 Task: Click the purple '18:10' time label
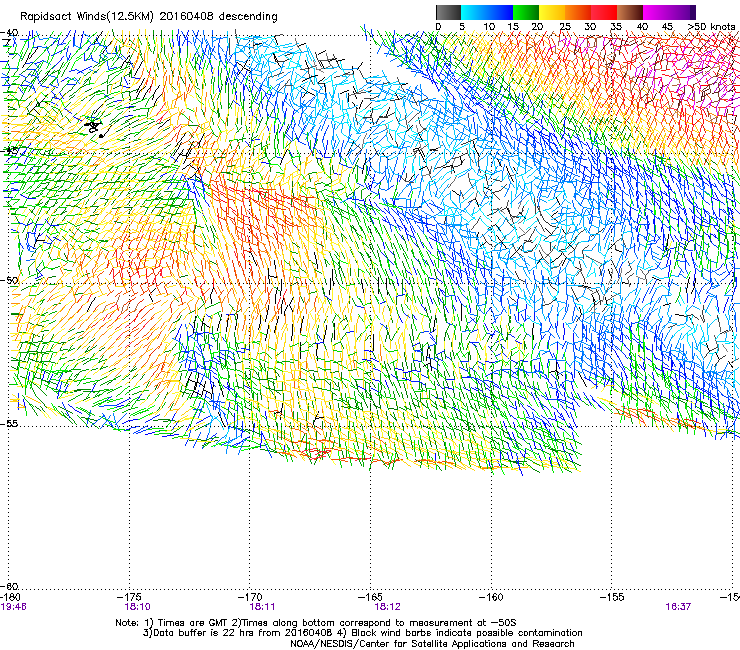click(137, 607)
